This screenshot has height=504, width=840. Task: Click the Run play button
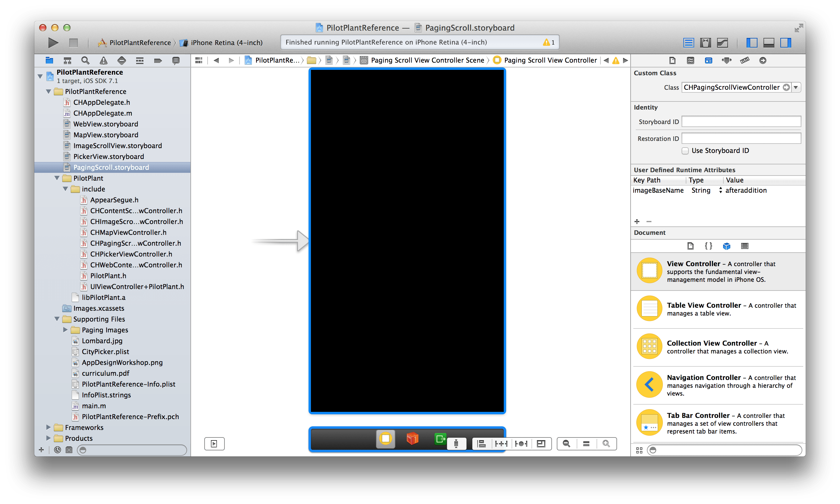pyautogui.click(x=53, y=43)
